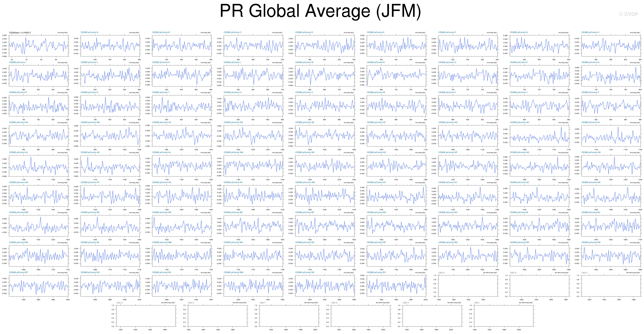
Task: Click the 'CESM2 piControl BY' panel title
Action: click(x=376, y=273)
